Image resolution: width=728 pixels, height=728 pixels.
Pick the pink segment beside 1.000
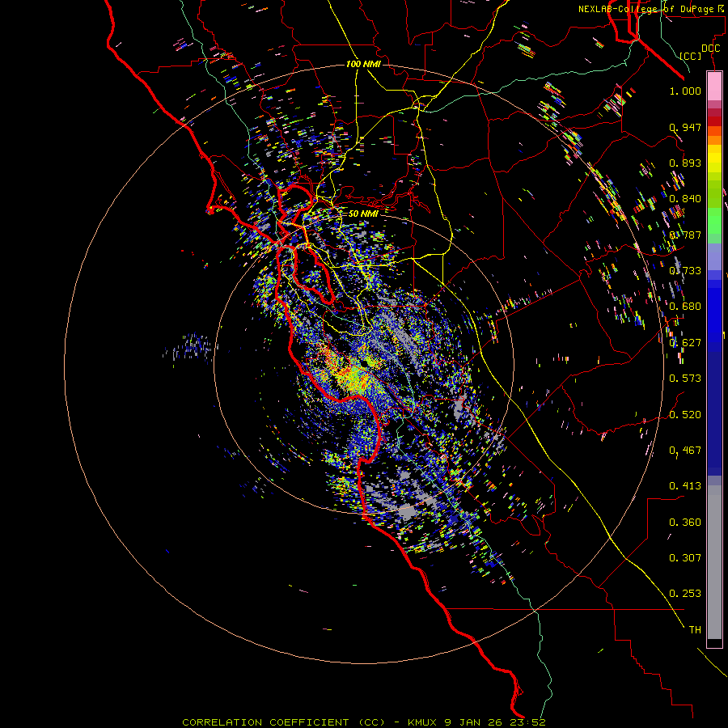click(x=714, y=87)
